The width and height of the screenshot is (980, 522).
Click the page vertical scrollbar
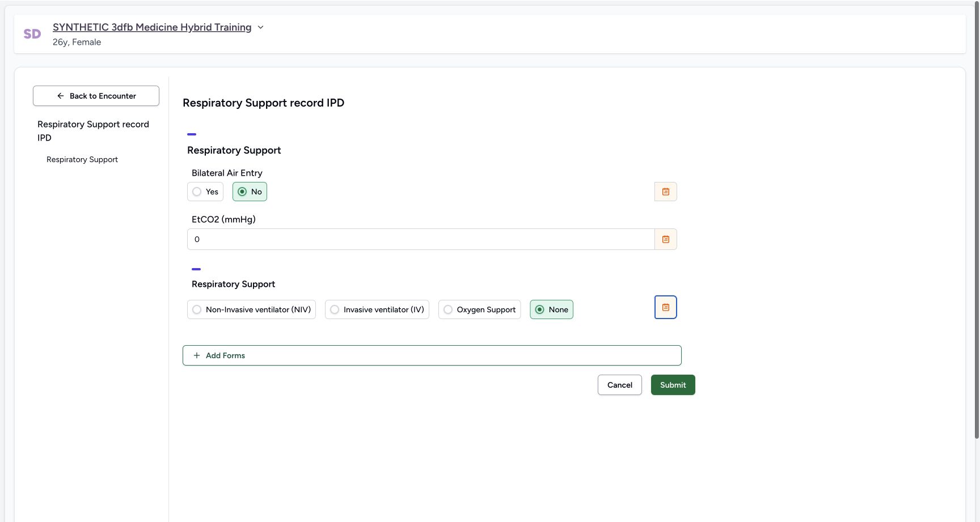click(977, 221)
